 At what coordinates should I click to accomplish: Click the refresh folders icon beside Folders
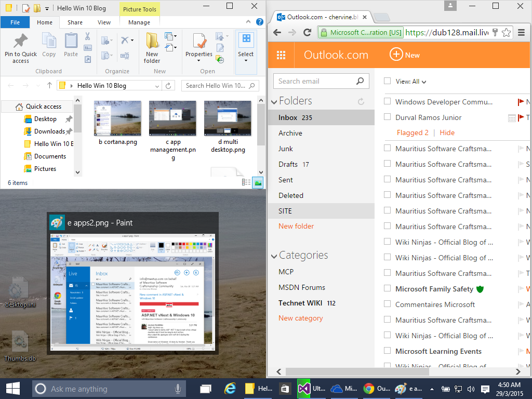pyautogui.click(x=361, y=101)
